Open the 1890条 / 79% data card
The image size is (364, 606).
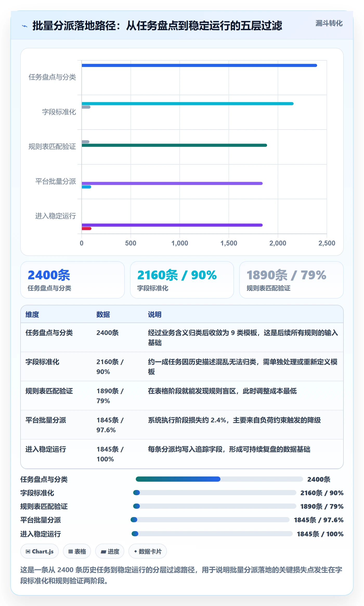[x=291, y=280]
